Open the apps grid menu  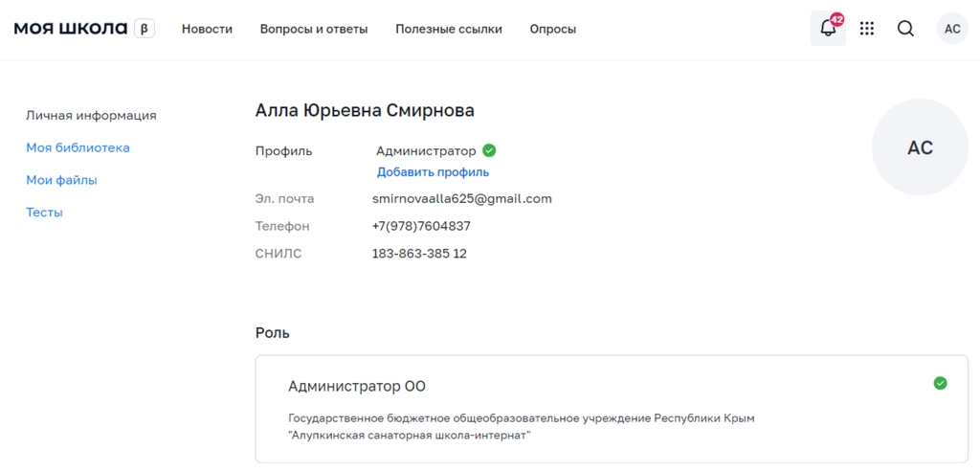click(x=867, y=29)
